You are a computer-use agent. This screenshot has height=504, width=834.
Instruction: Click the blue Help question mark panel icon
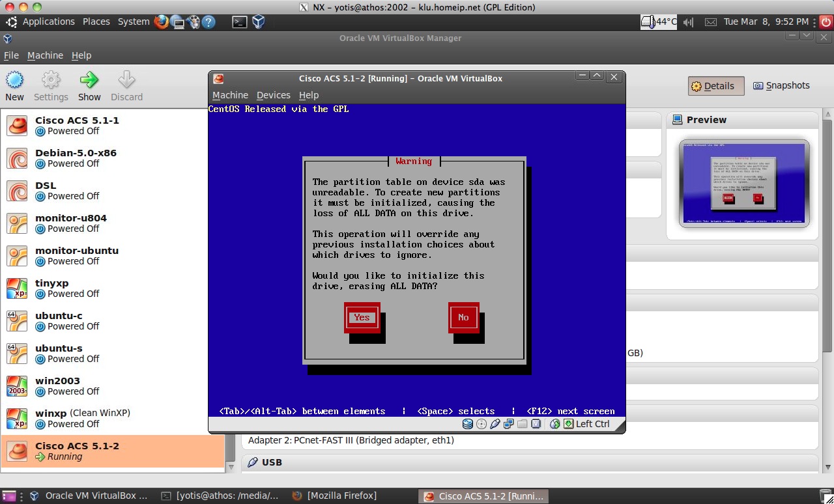click(208, 21)
